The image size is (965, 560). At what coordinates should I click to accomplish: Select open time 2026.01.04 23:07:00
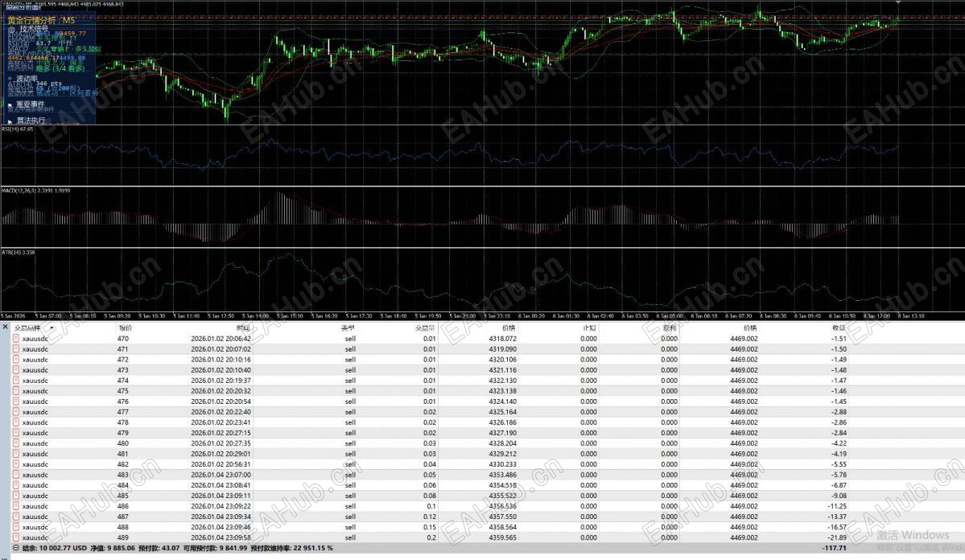click(221, 475)
